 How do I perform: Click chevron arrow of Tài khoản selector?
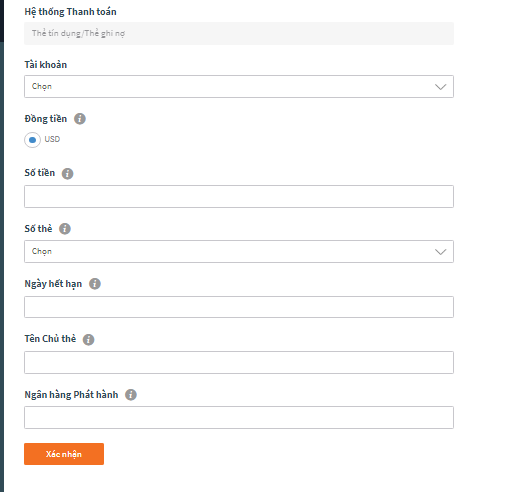coord(441,87)
